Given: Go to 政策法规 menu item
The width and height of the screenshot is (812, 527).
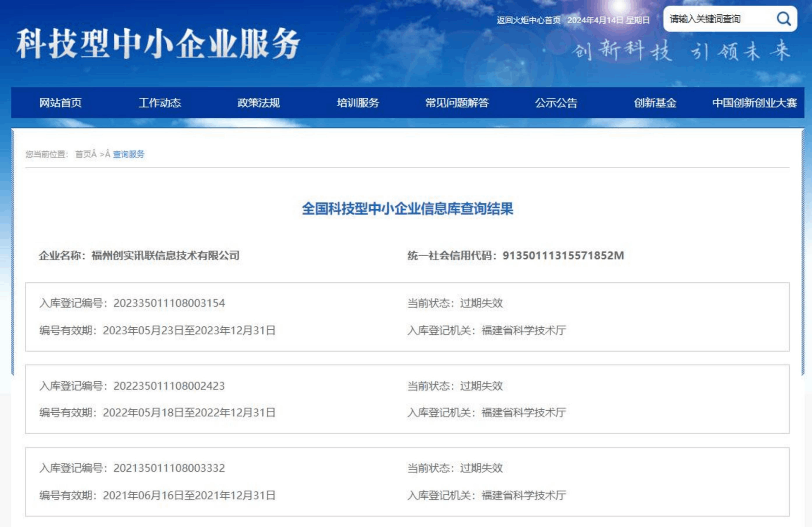Looking at the screenshot, I should click(x=258, y=103).
